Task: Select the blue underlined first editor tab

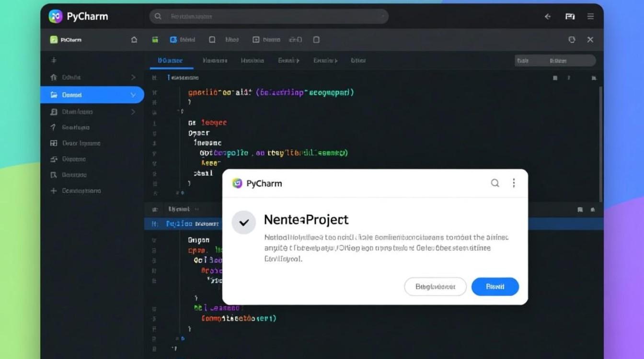Action: 170,61
